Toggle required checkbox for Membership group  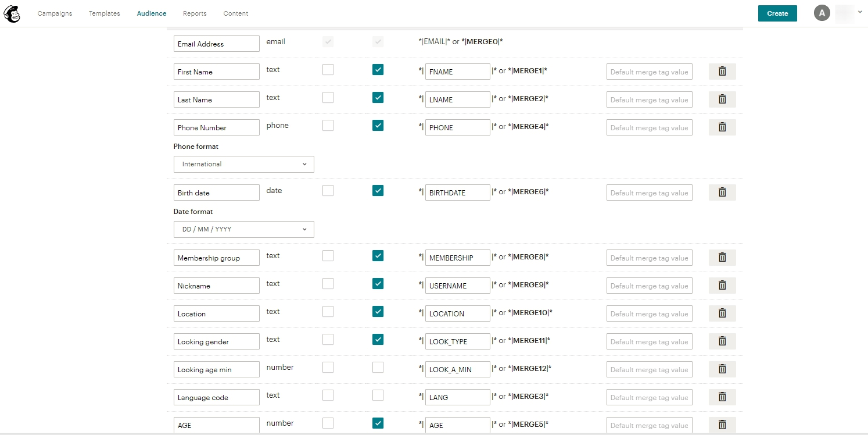tap(328, 256)
